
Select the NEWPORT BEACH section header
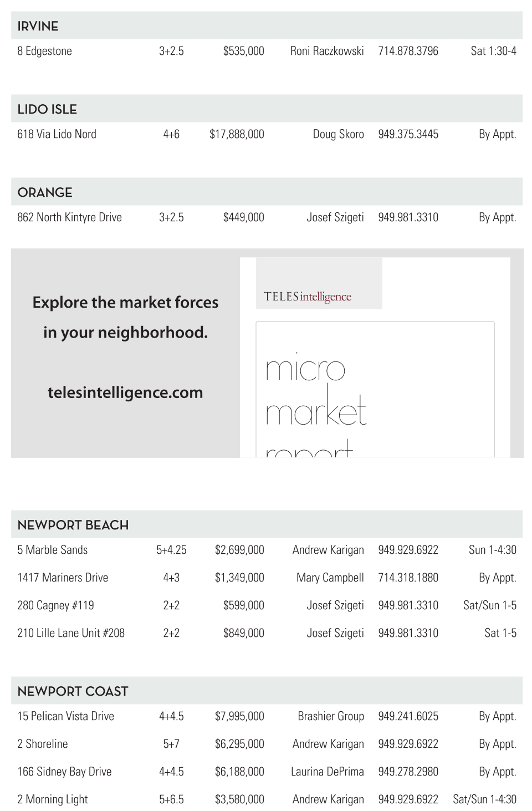click(73, 525)
